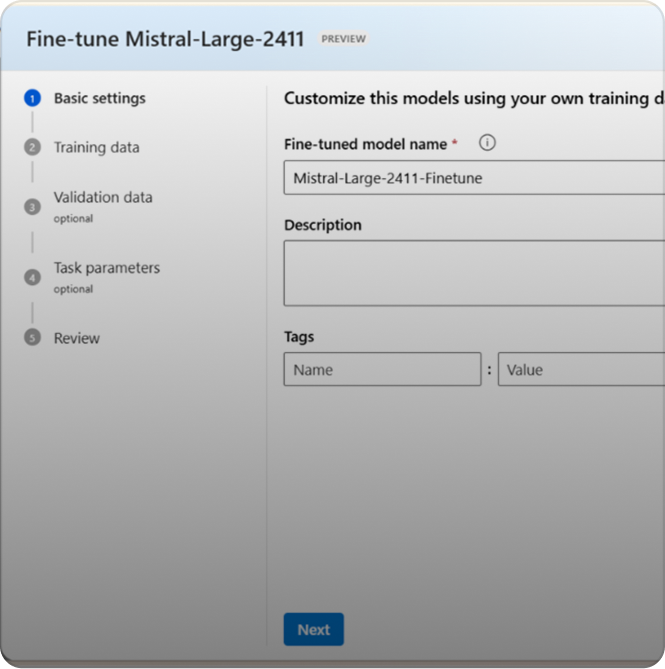Click the PREVIEW badge in the title
Screen dimensions: 665x669
click(343, 39)
